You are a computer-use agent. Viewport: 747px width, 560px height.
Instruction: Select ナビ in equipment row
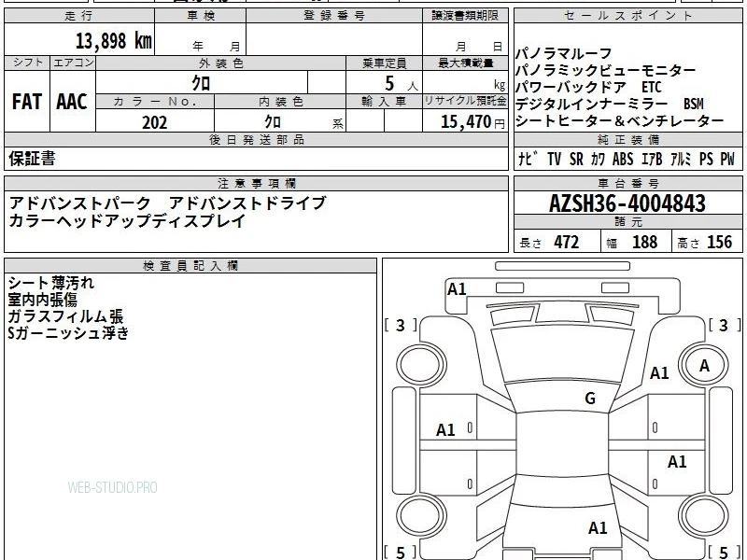click(x=528, y=159)
